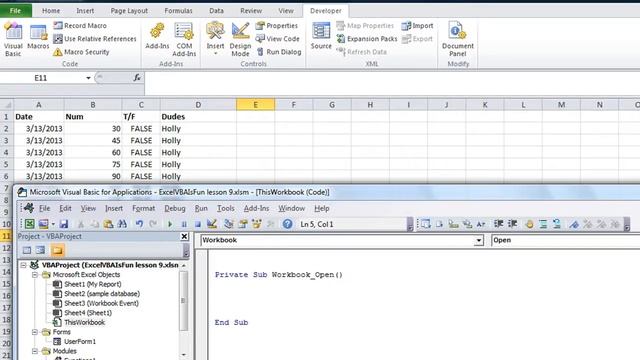Click the Find binoculars icon
Image resolution: width=640 pixels, height=360 pixels.
tap(122, 224)
